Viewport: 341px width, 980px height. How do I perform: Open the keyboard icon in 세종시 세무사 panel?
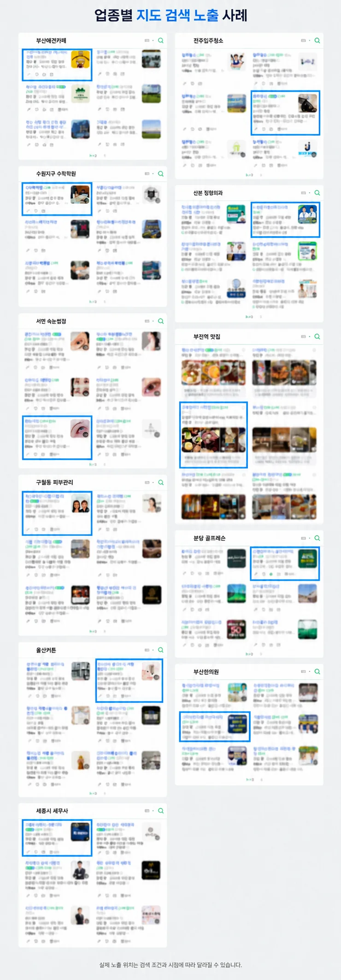(147, 811)
